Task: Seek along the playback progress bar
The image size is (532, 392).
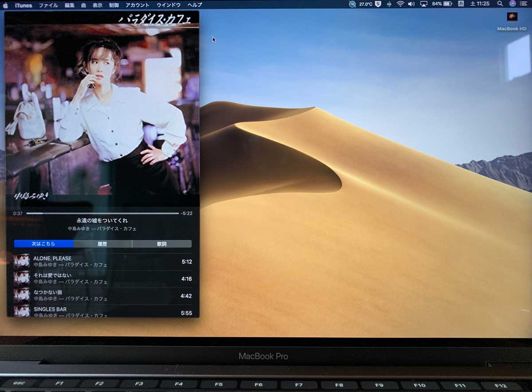Action: pos(102,213)
